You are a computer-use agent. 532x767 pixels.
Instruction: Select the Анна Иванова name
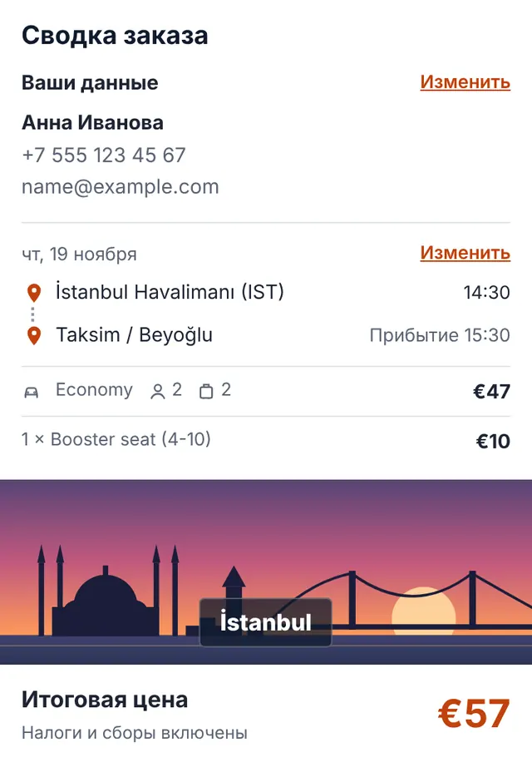92,122
